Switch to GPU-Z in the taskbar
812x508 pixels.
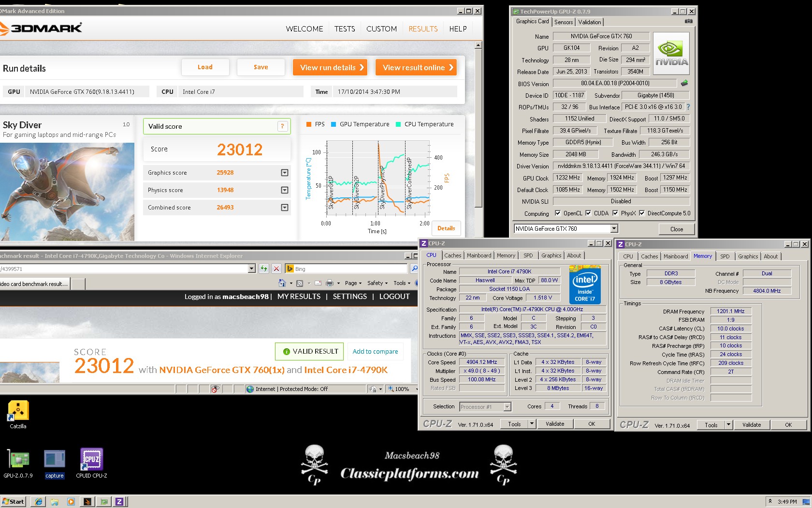[x=103, y=502]
